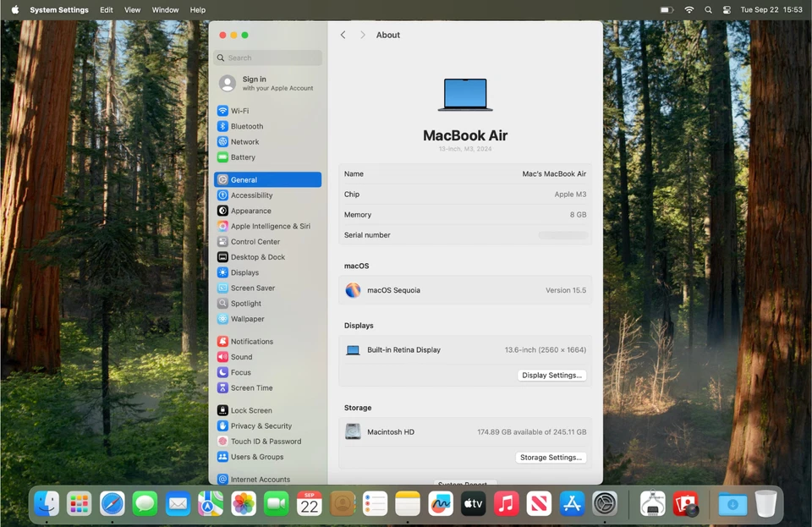812x527 pixels.
Task: Focus the sidebar Search field
Action: pos(267,58)
